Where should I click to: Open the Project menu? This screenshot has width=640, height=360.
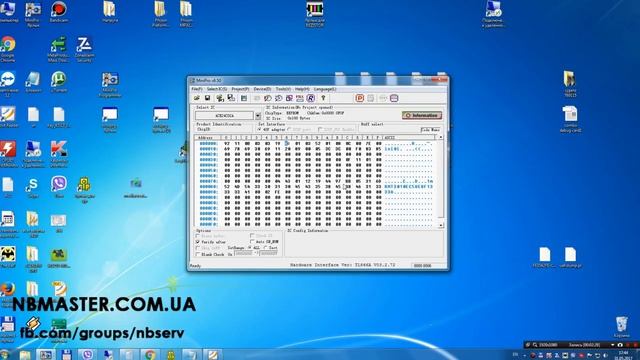point(240,89)
